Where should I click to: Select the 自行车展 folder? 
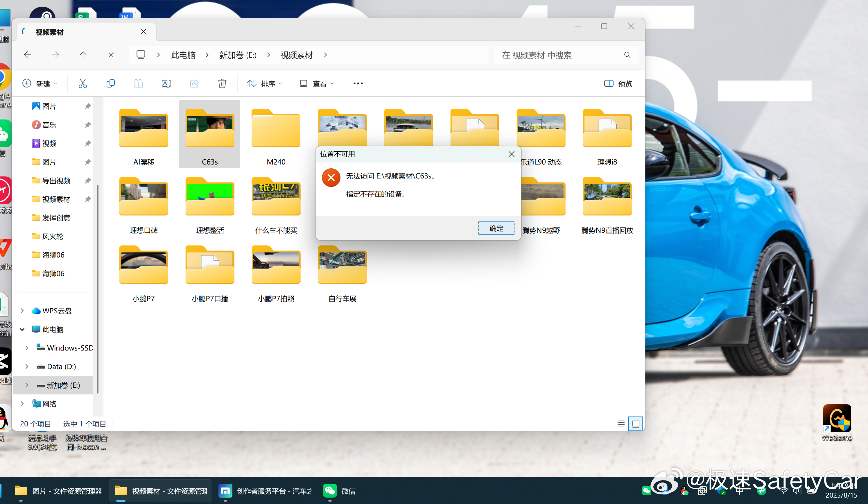click(342, 271)
